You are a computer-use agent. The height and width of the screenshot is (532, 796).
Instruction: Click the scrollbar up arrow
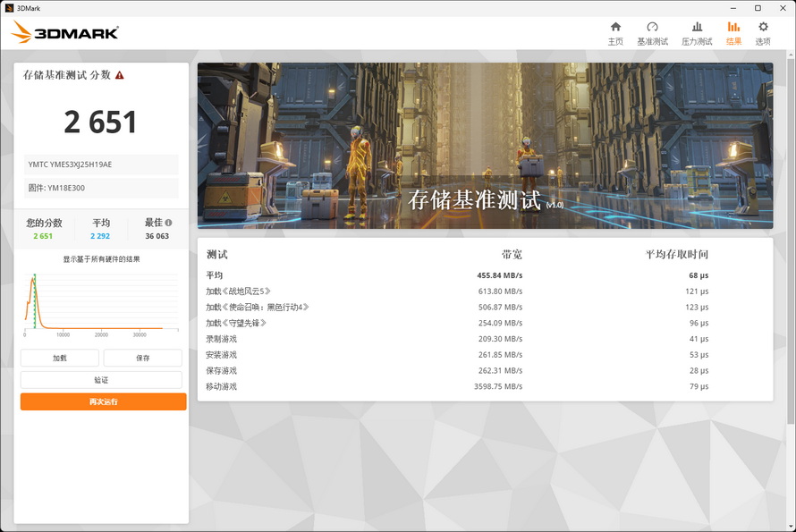[791, 54]
